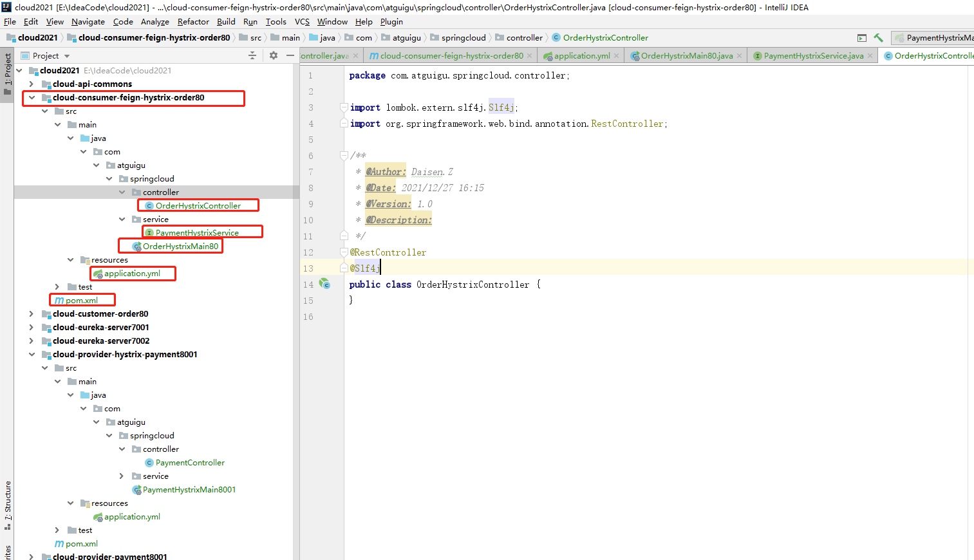Expand the cloud-eureka-server7002 module

(32, 341)
